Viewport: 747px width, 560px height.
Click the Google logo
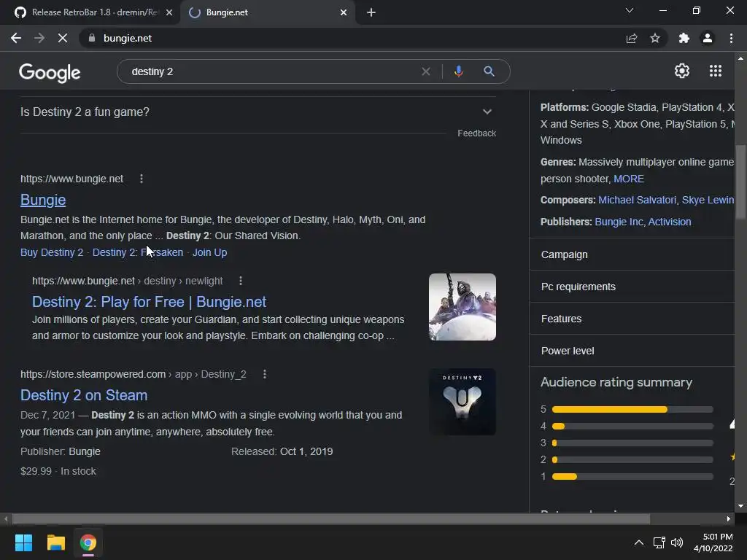tap(50, 72)
